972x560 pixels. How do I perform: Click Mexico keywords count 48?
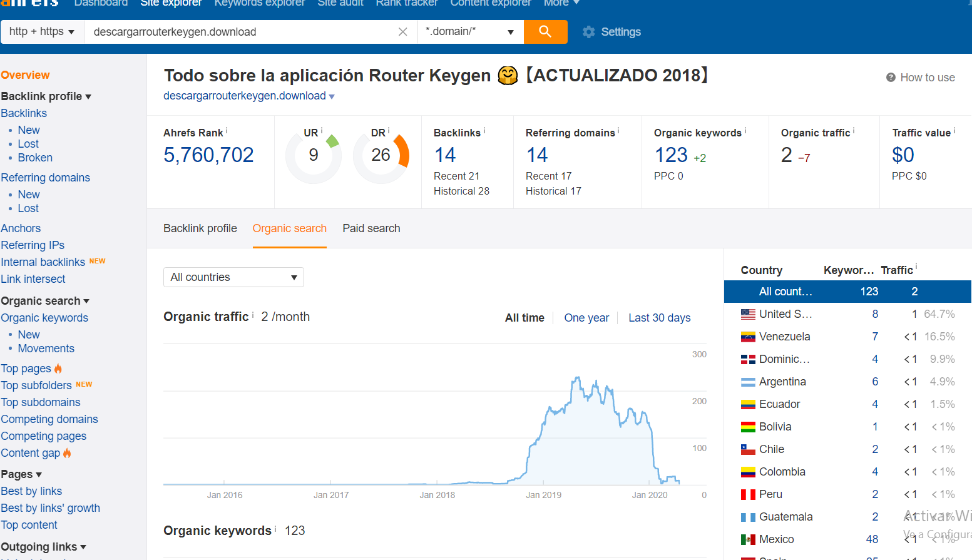872,539
